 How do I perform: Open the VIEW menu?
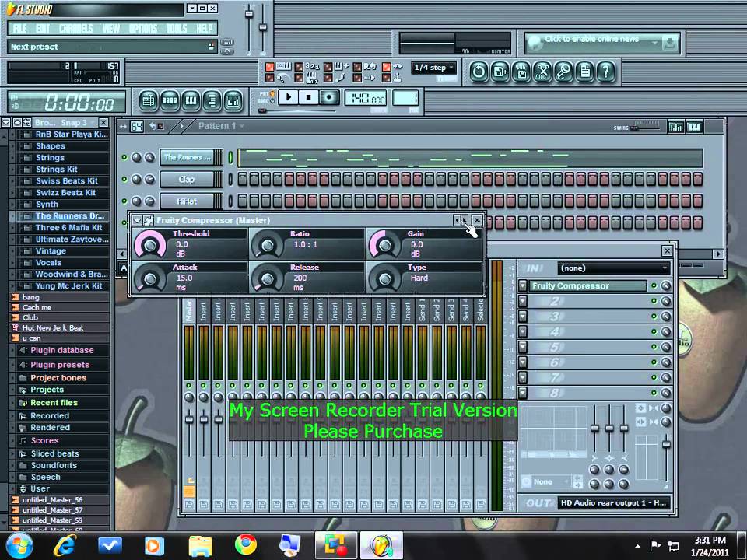tap(111, 29)
